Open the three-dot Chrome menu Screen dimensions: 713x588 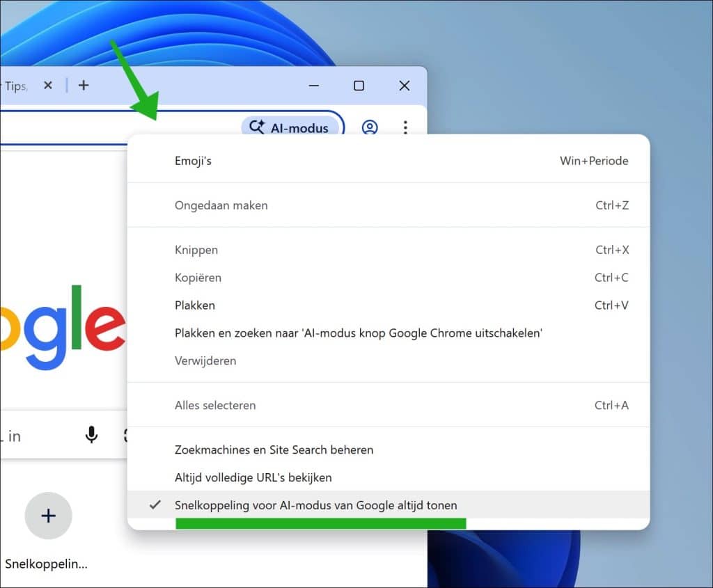point(405,127)
